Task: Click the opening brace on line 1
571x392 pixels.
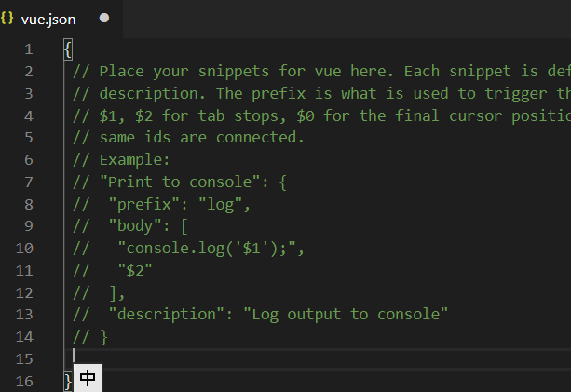Action: (x=69, y=48)
